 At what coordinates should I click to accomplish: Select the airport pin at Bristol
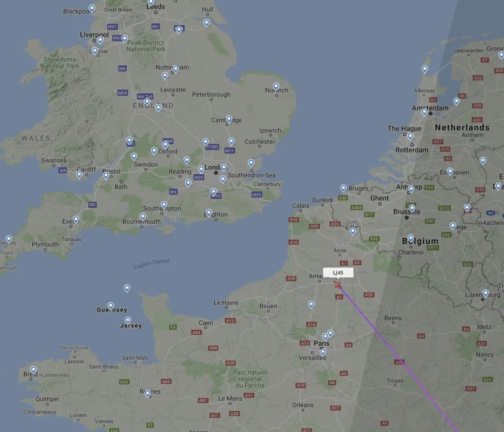coord(106,176)
